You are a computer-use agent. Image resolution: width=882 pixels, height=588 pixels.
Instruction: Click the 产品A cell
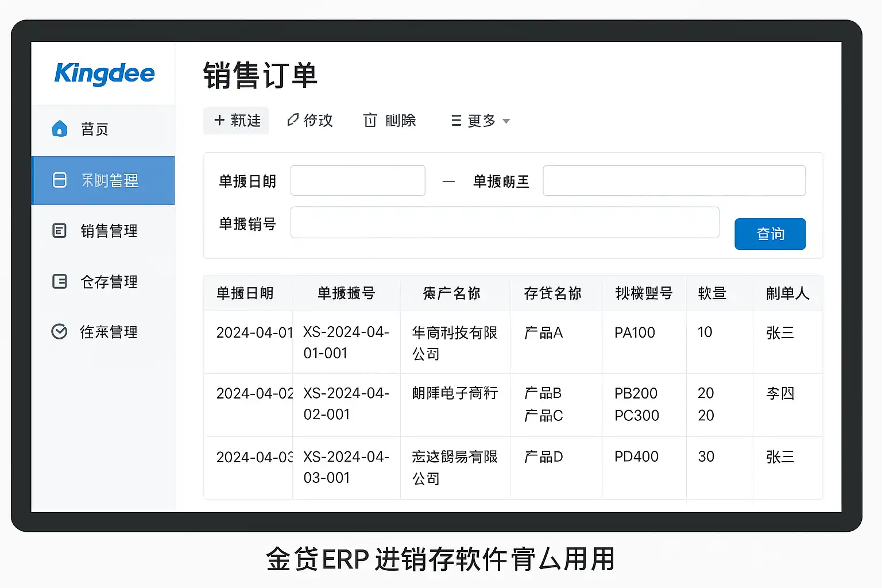543,332
